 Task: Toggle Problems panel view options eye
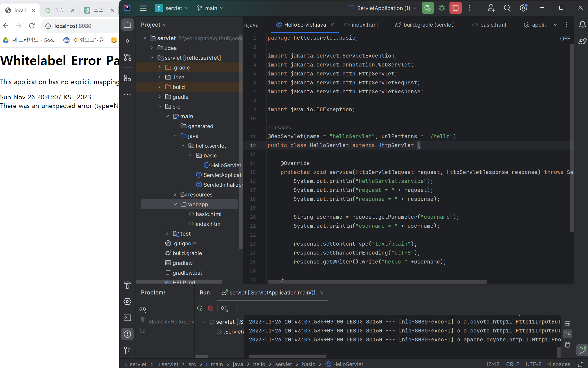click(x=143, y=309)
